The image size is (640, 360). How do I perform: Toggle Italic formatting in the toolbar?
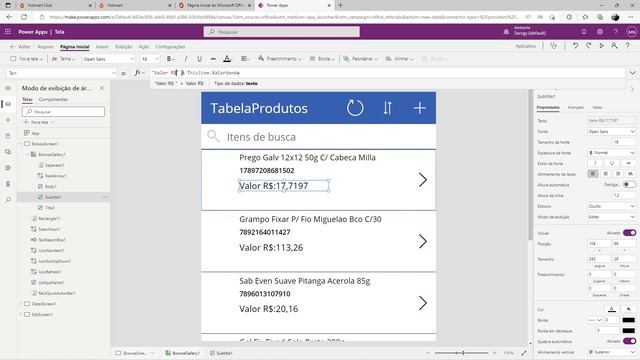click(186, 59)
